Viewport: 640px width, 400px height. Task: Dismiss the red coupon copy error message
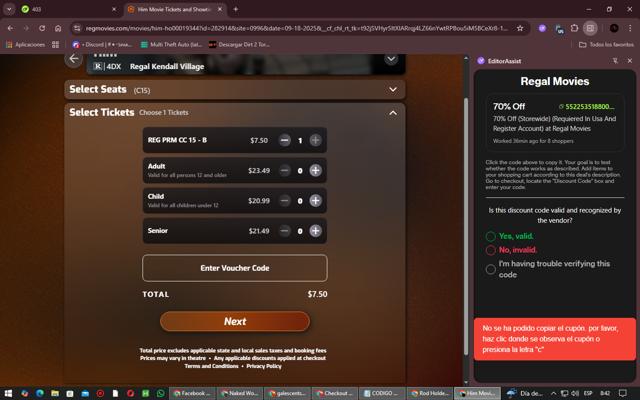point(555,339)
